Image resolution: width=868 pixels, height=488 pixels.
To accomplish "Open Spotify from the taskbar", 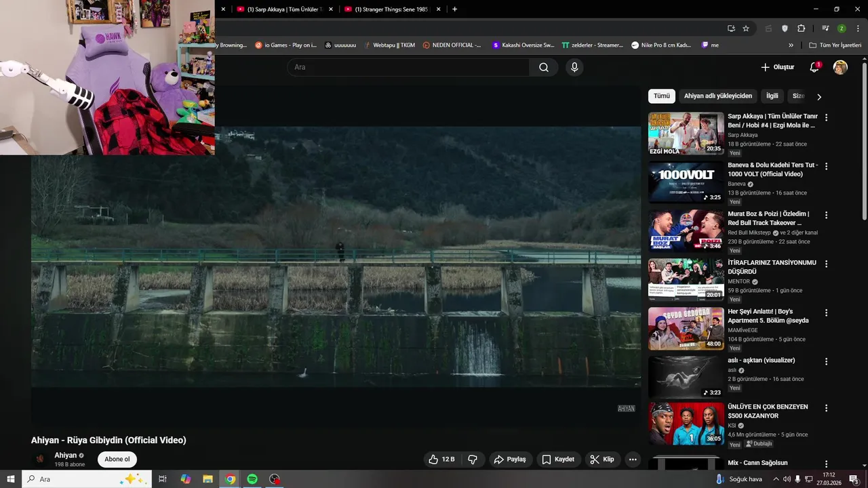I will [252, 479].
